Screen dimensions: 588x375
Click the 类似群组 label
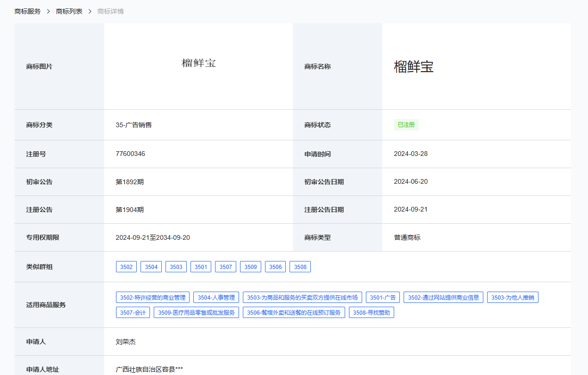pos(40,267)
